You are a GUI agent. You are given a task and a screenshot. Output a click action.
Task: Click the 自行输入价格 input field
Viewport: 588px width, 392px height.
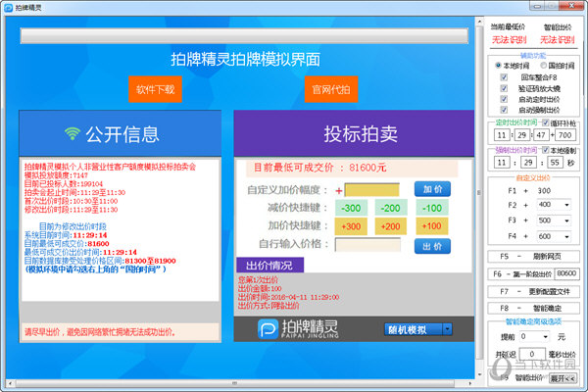coord(367,245)
